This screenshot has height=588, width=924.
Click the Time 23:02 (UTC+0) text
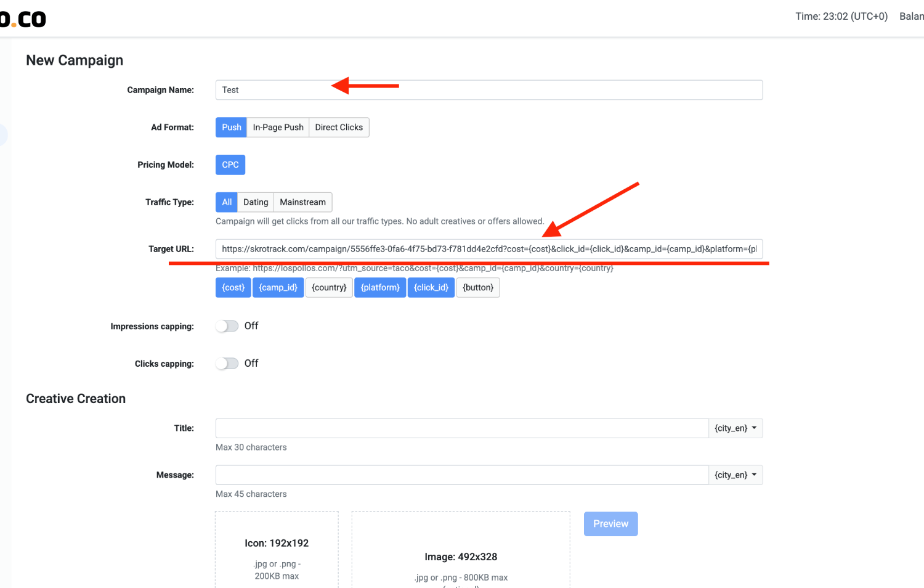[841, 17]
